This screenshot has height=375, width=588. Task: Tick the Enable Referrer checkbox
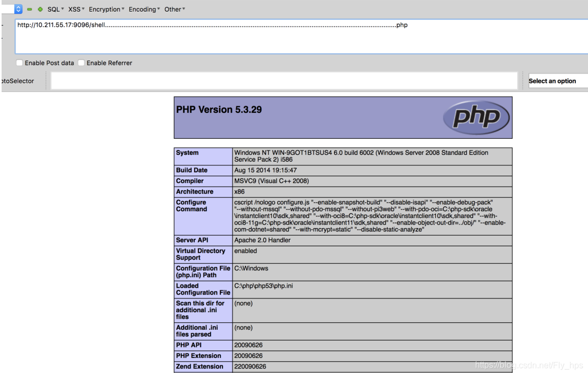(81, 63)
